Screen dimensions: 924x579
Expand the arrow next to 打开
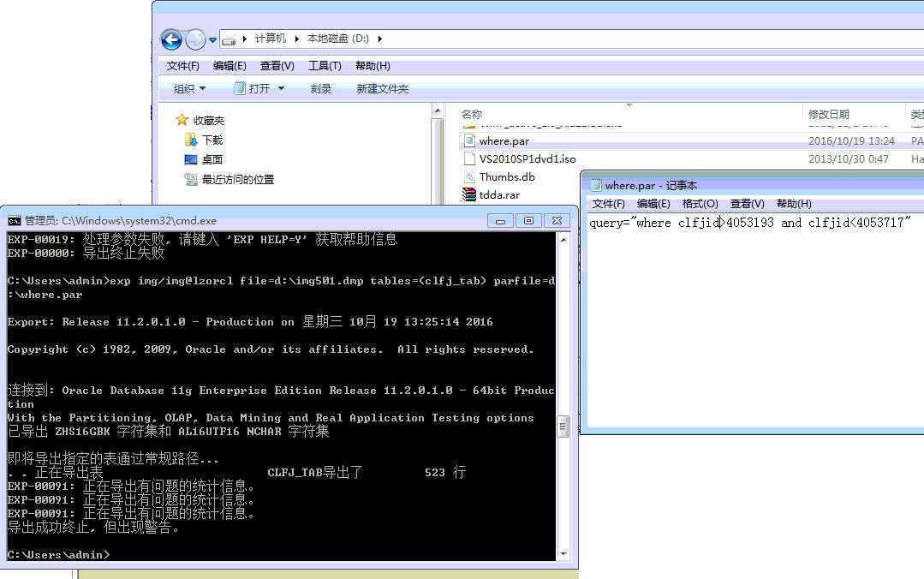point(281,88)
